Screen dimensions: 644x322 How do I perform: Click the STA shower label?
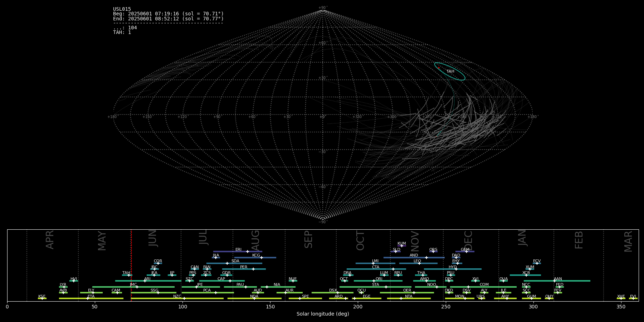pyautogui.click(x=375, y=285)
